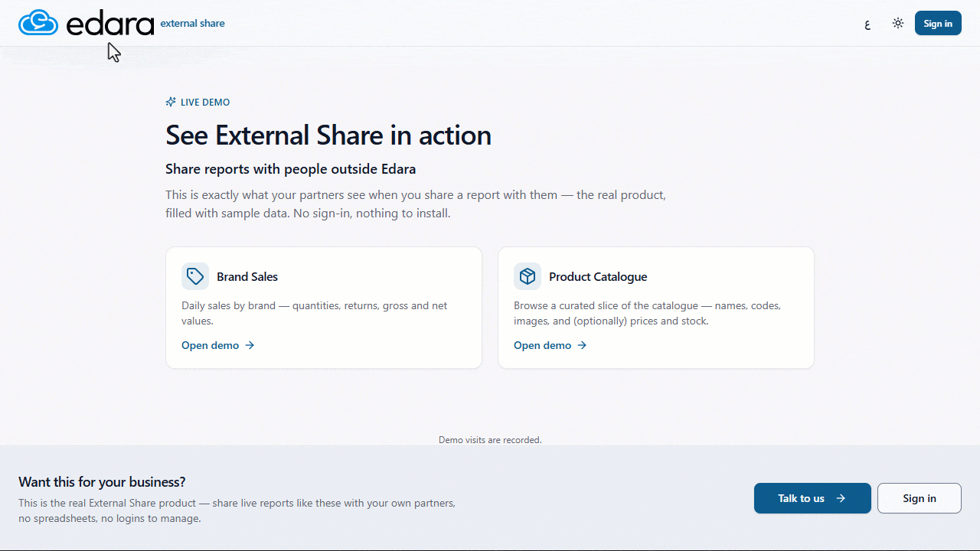
Task: Click the footer Sign in button
Action: pos(919,498)
